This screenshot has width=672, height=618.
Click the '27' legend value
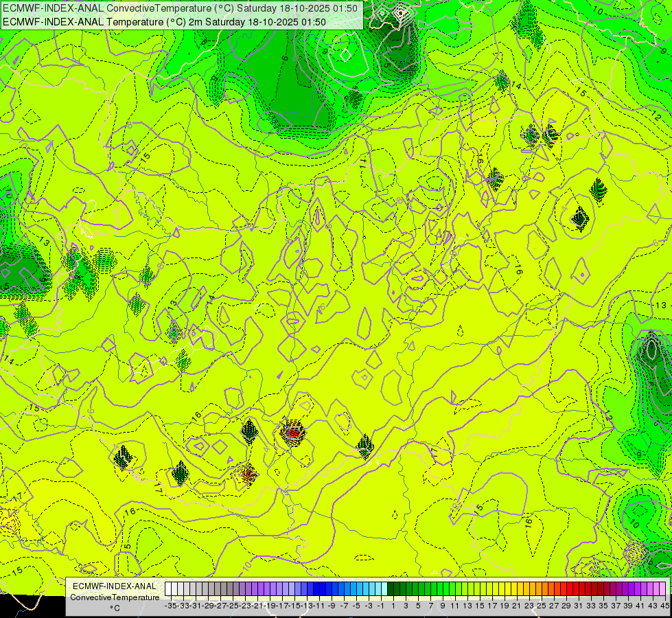coord(554,606)
